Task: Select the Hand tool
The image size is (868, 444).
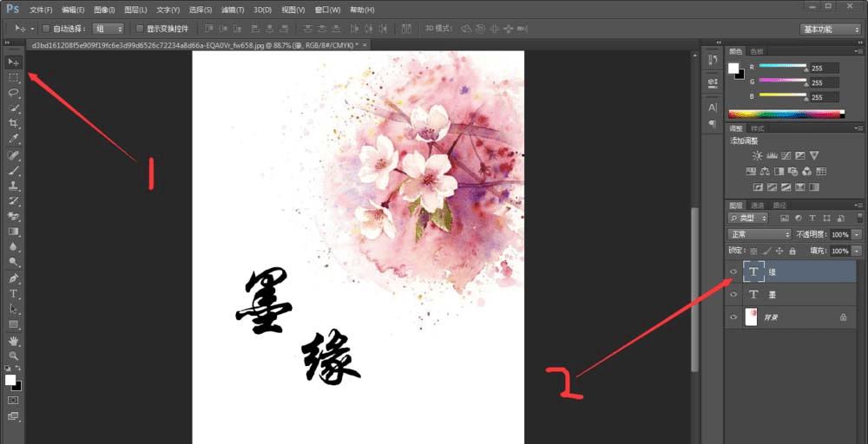Action: point(13,340)
